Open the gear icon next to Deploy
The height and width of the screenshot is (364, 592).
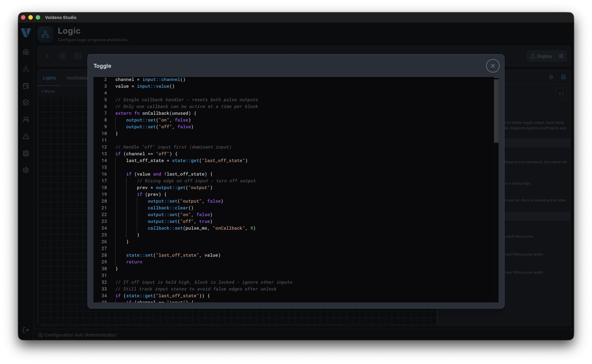(x=561, y=56)
